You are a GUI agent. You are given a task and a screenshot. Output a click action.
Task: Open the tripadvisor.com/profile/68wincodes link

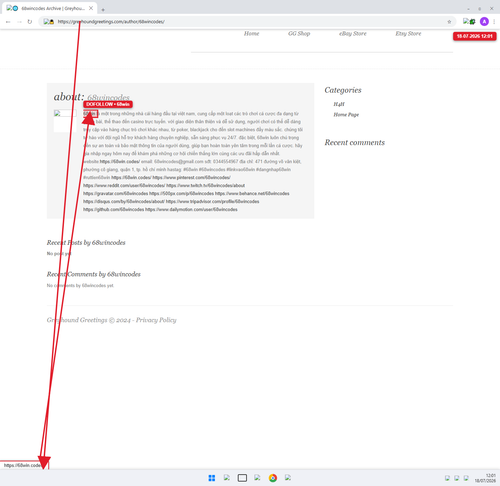pyautogui.click(x=212, y=202)
